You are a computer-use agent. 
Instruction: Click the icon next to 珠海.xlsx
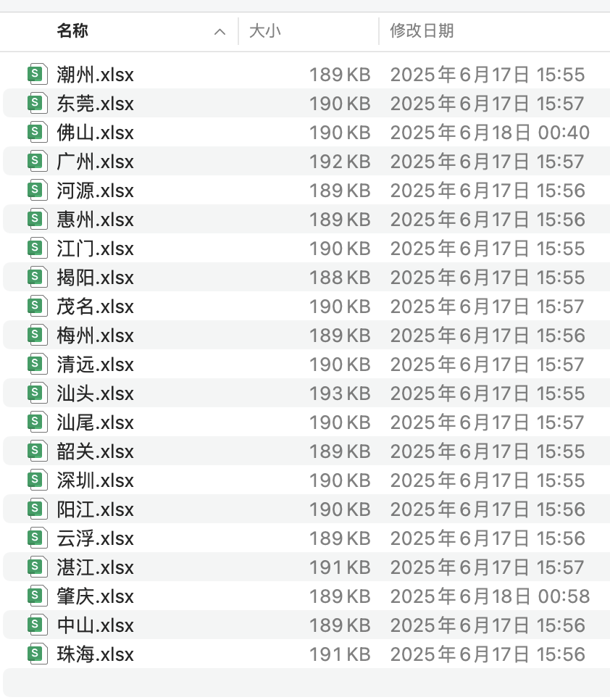tap(35, 654)
